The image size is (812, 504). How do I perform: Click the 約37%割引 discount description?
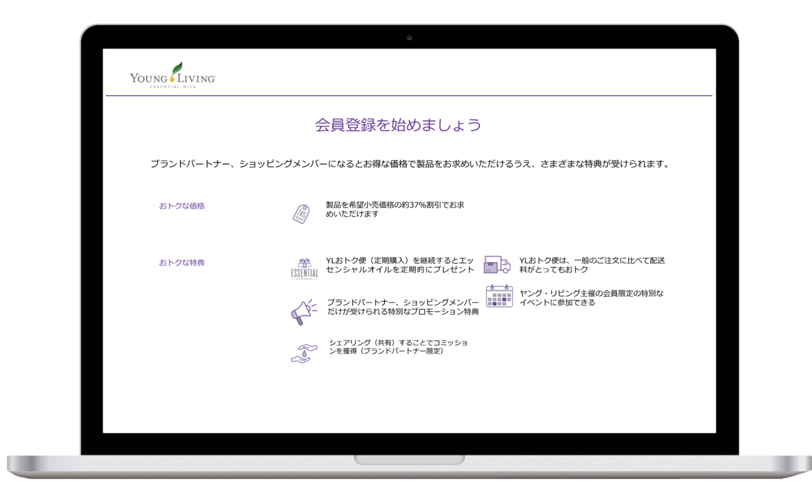click(x=394, y=209)
